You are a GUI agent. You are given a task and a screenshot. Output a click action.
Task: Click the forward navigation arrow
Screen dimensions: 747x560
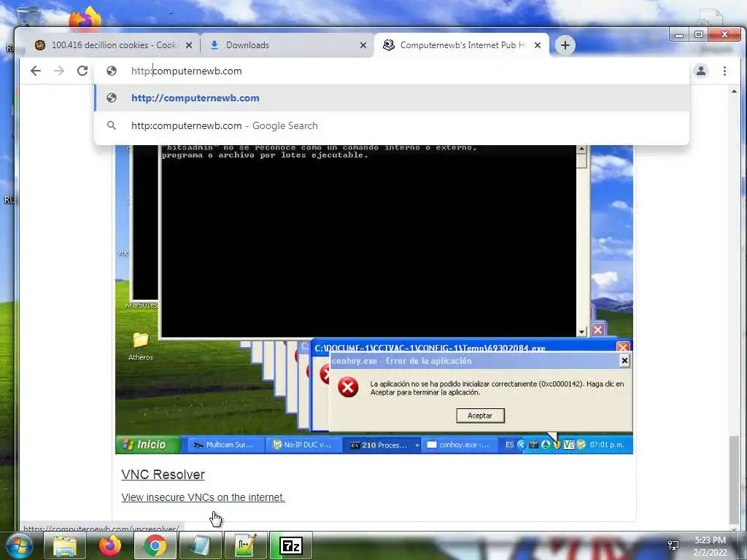[58, 71]
